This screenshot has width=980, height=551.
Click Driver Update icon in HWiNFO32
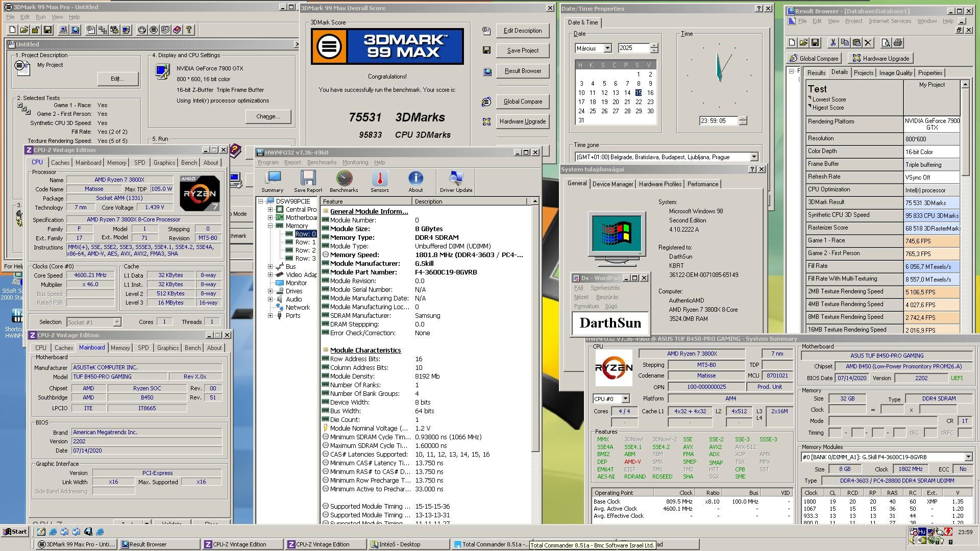(x=456, y=182)
